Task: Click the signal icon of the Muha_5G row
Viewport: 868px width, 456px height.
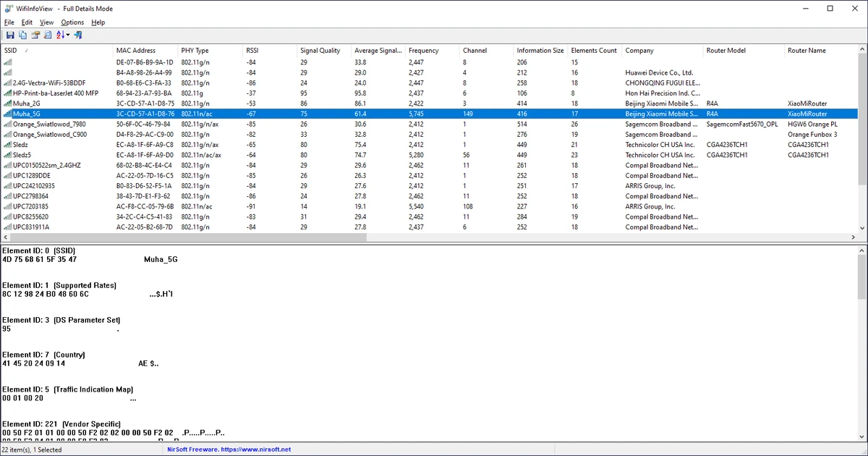Action: tap(7, 114)
